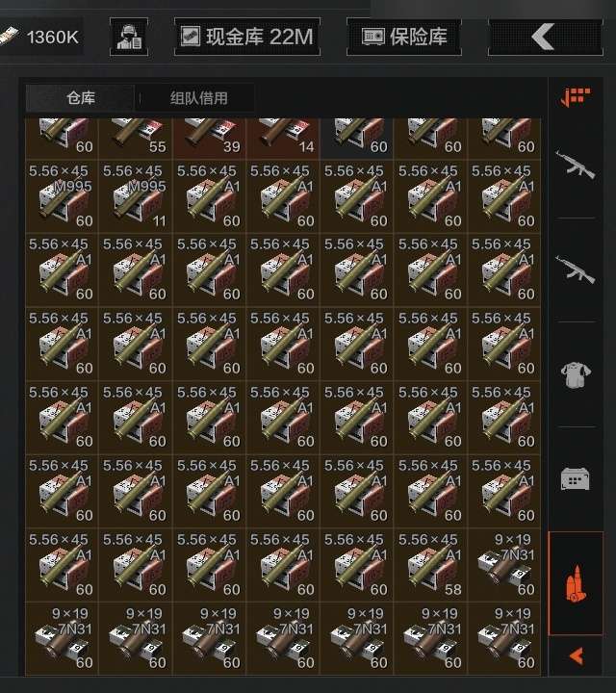Select the first rifle category icon
The image size is (616, 693).
point(576,165)
